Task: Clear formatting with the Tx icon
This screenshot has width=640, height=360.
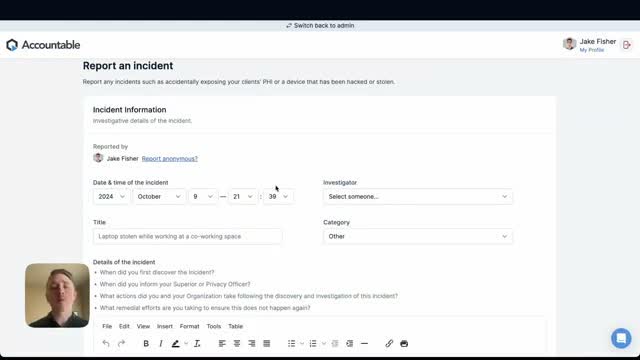Action: 197,344
